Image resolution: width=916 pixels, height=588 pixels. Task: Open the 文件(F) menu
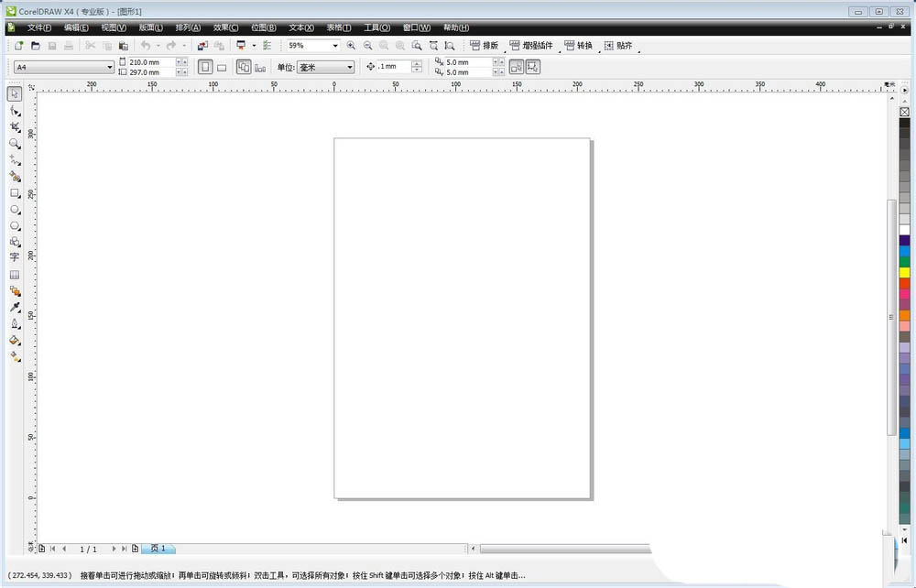point(38,27)
